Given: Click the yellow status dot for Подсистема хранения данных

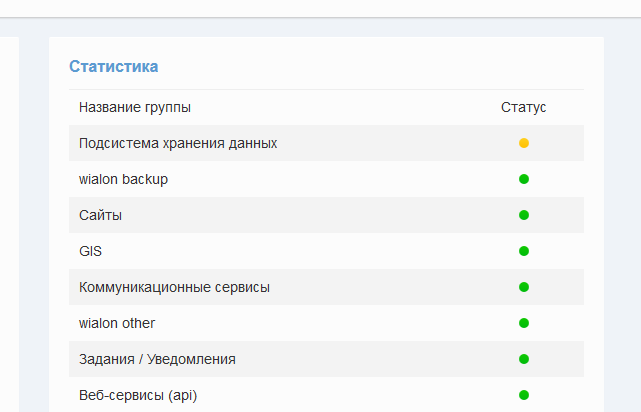Looking at the screenshot, I should [x=524, y=143].
